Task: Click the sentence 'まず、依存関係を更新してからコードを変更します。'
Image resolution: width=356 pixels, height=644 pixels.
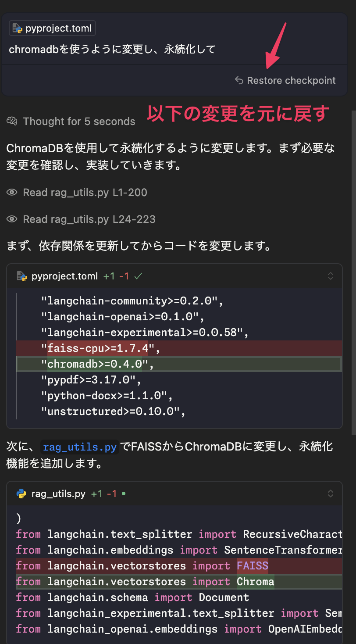Action: tap(139, 246)
